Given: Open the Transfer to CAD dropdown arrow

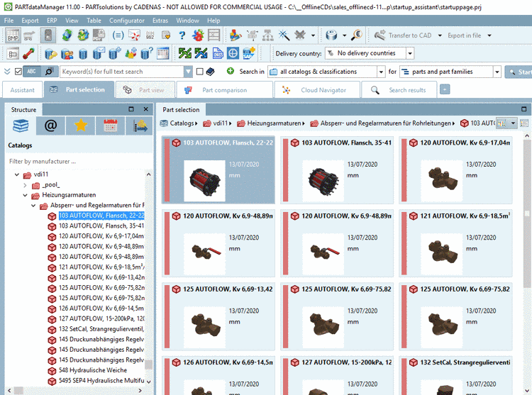Looking at the screenshot, I should coord(440,35).
